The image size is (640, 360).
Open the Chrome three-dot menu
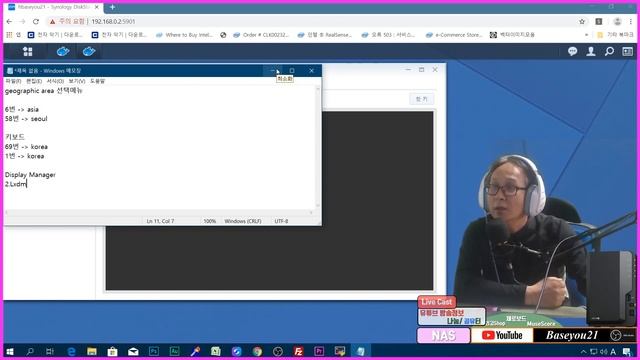pos(631,22)
